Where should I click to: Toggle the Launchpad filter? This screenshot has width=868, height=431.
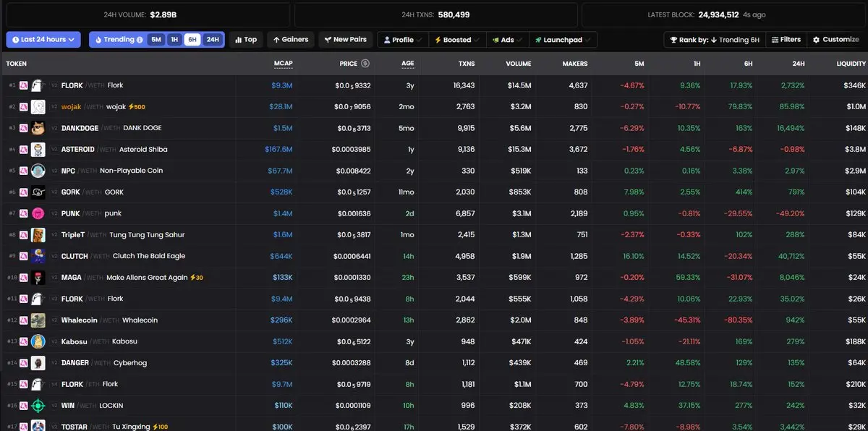(563, 40)
